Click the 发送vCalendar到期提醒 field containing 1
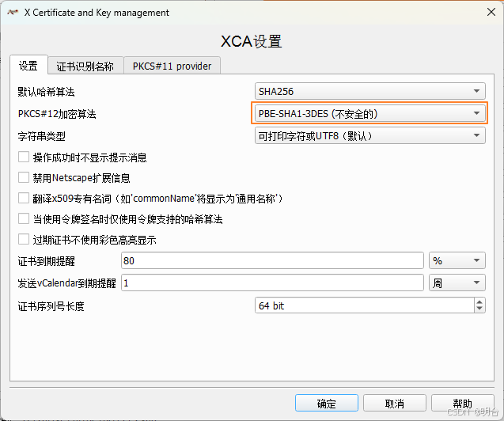 pos(272,283)
